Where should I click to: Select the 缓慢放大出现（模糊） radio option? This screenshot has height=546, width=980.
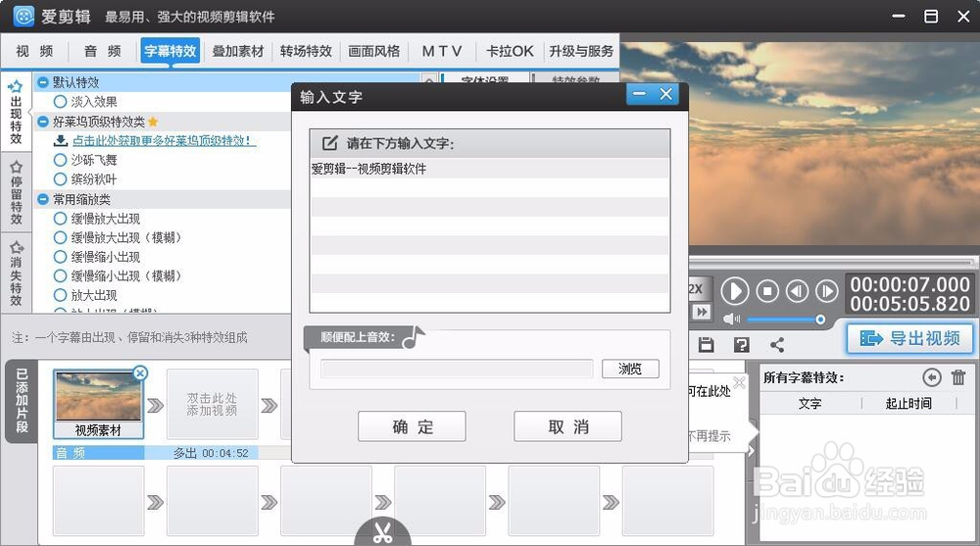pyautogui.click(x=60, y=237)
